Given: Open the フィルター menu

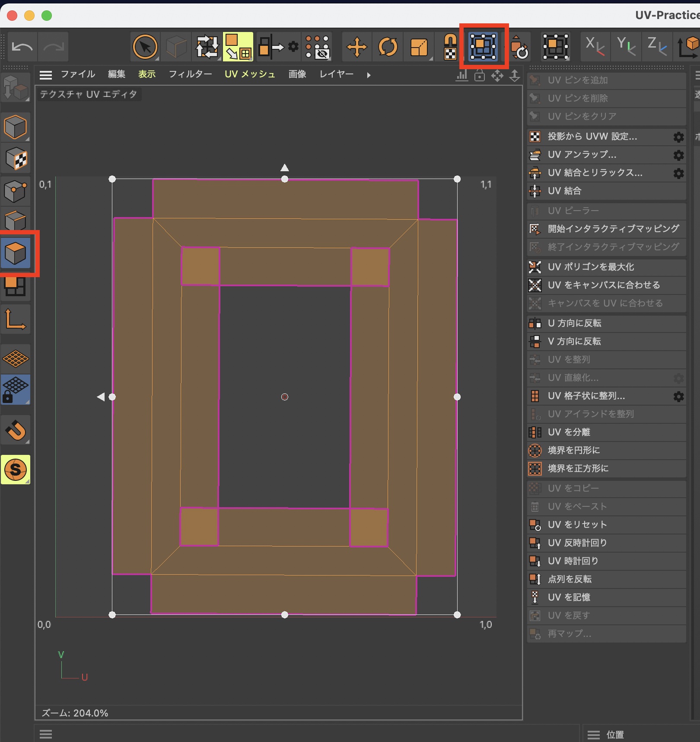Looking at the screenshot, I should [190, 74].
